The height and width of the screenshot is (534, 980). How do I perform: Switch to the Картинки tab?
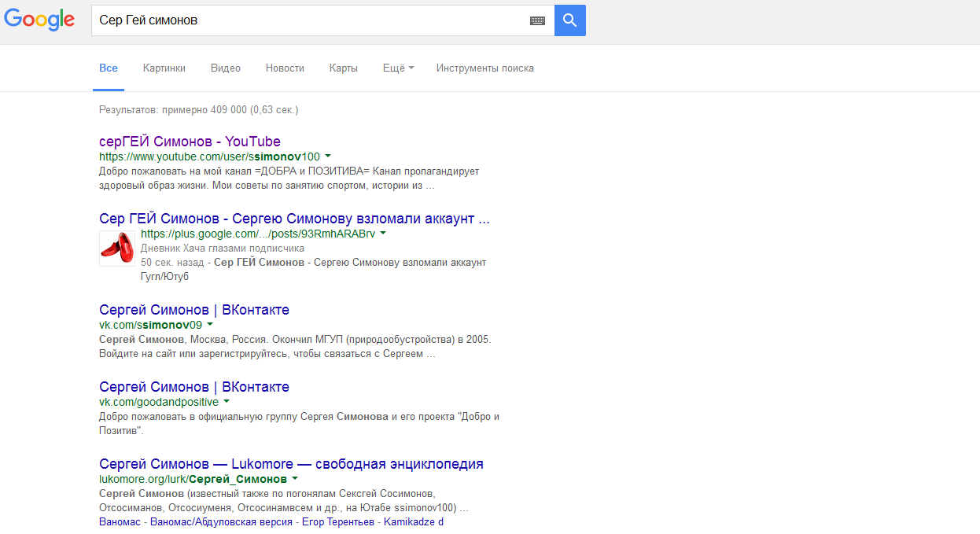(x=164, y=68)
